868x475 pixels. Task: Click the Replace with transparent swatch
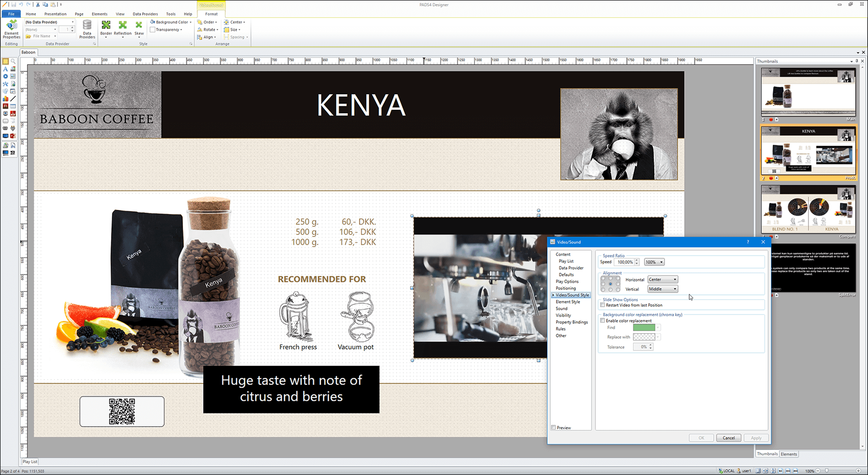tap(644, 337)
